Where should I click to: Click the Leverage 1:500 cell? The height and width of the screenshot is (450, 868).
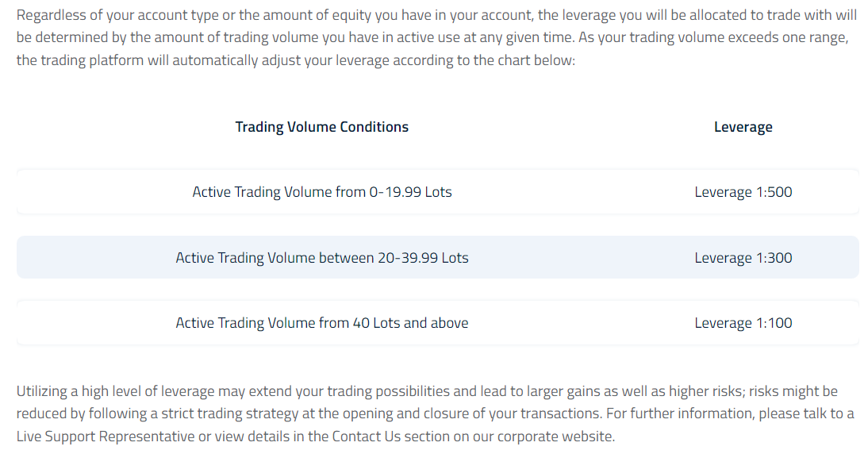pyautogui.click(x=743, y=191)
